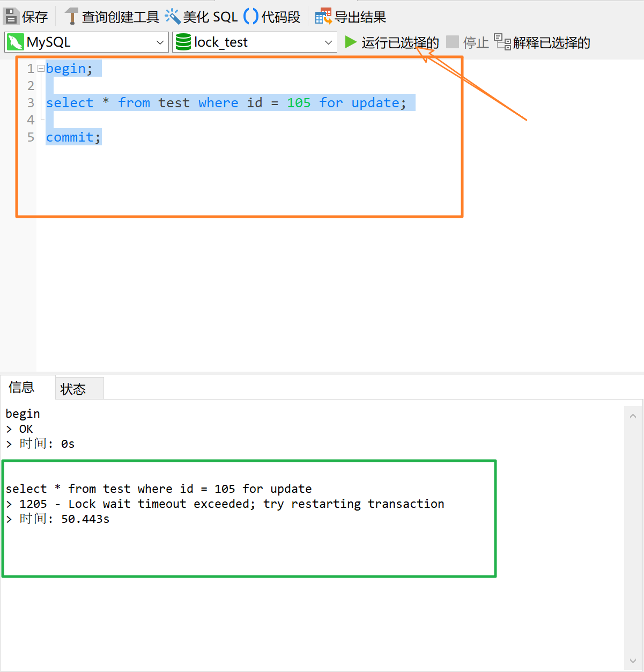Click the explain selected plan icon
This screenshot has width=644, height=672.
tap(502, 42)
